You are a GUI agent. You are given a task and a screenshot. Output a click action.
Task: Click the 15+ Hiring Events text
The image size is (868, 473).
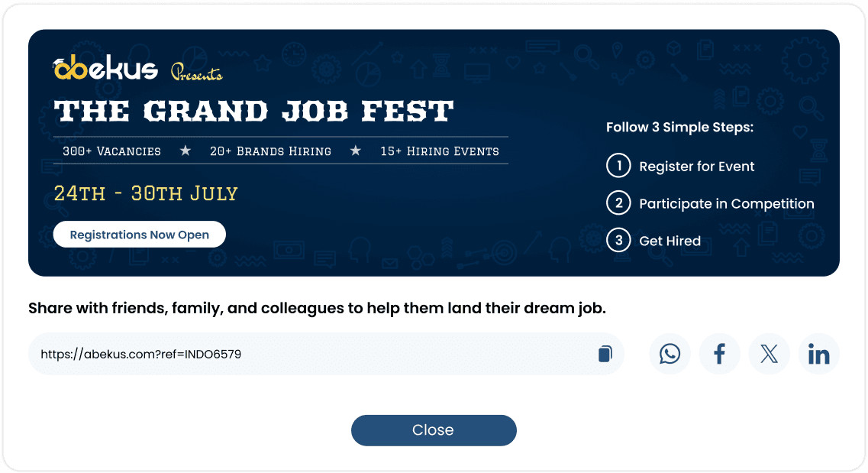(x=440, y=151)
